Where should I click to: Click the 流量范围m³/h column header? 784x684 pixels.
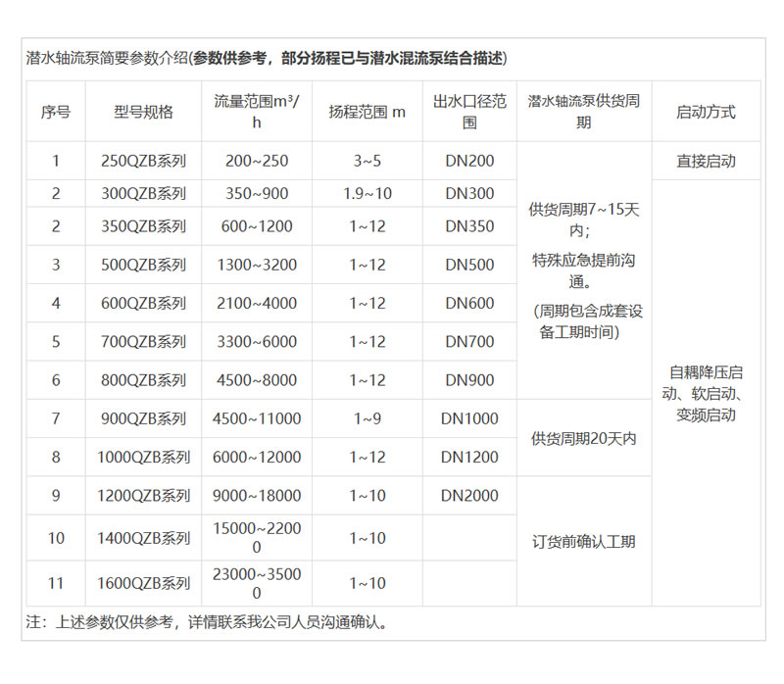(x=257, y=112)
